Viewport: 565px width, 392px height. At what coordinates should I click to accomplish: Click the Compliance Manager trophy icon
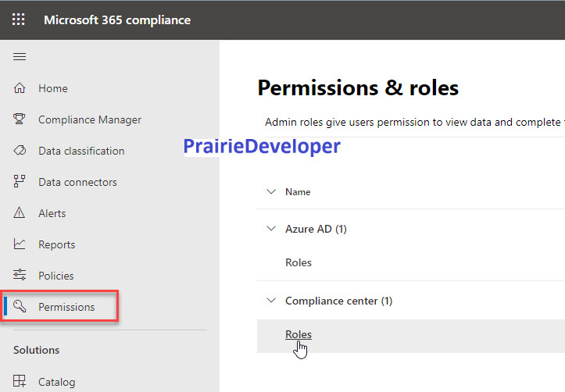20,119
